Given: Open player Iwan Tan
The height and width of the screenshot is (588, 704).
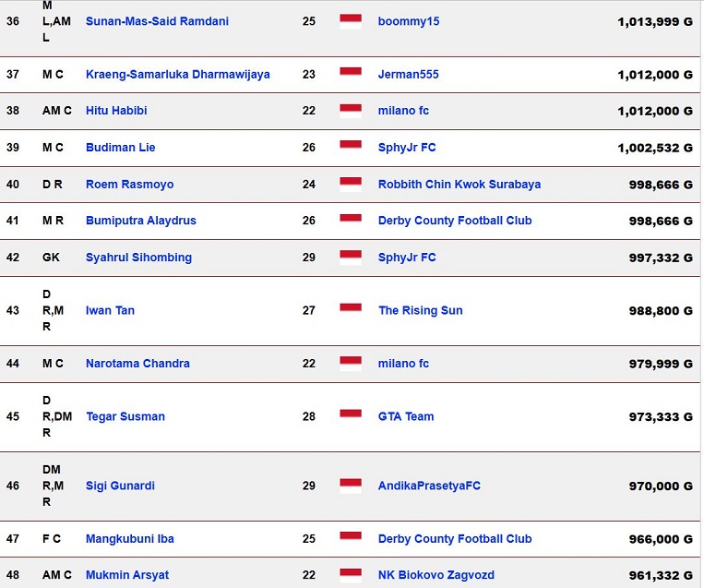Looking at the screenshot, I should (x=110, y=310).
